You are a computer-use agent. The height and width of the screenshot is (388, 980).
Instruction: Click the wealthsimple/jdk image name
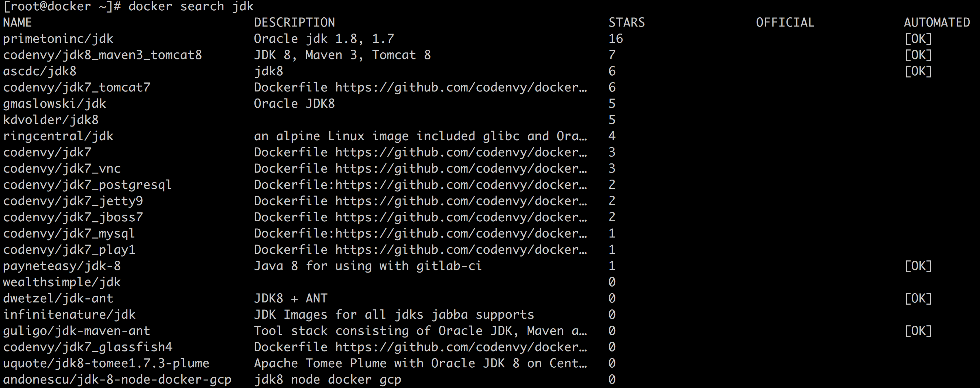62,282
